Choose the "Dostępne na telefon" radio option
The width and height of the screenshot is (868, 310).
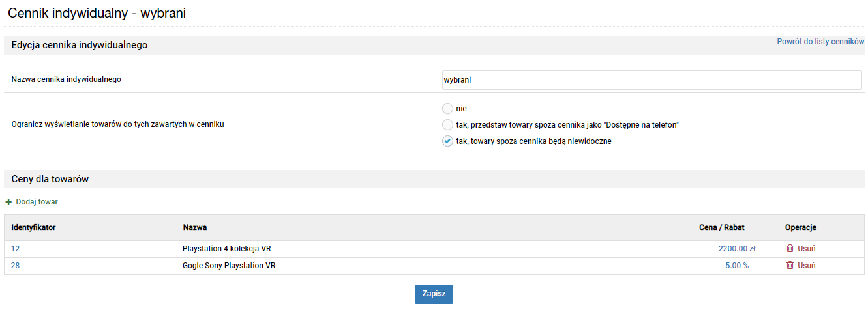pyautogui.click(x=447, y=124)
